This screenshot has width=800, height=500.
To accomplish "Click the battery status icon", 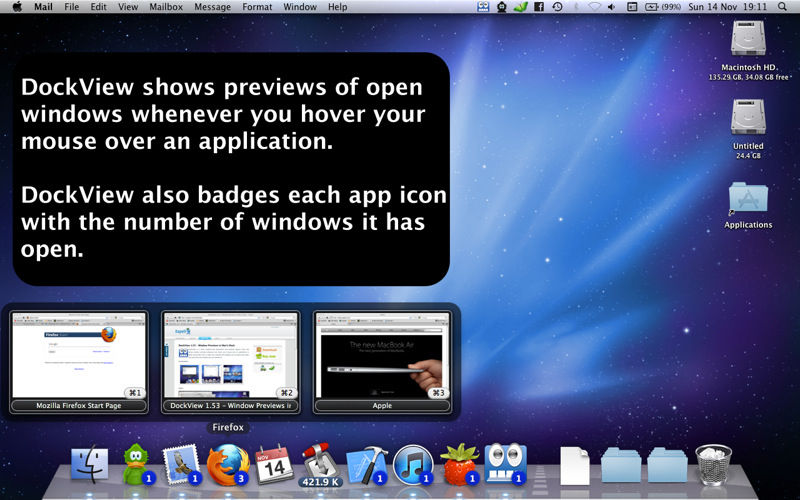I will coord(652,7).
